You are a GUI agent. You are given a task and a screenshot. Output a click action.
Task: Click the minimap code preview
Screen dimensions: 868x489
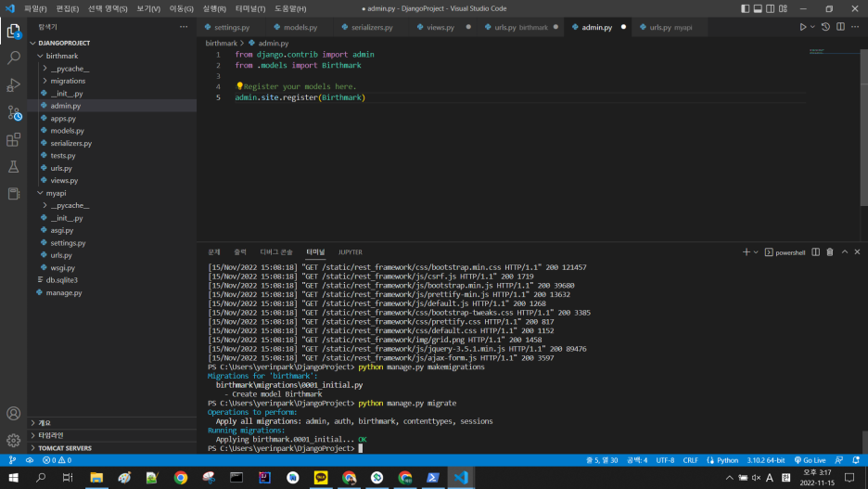pos(817,51)
